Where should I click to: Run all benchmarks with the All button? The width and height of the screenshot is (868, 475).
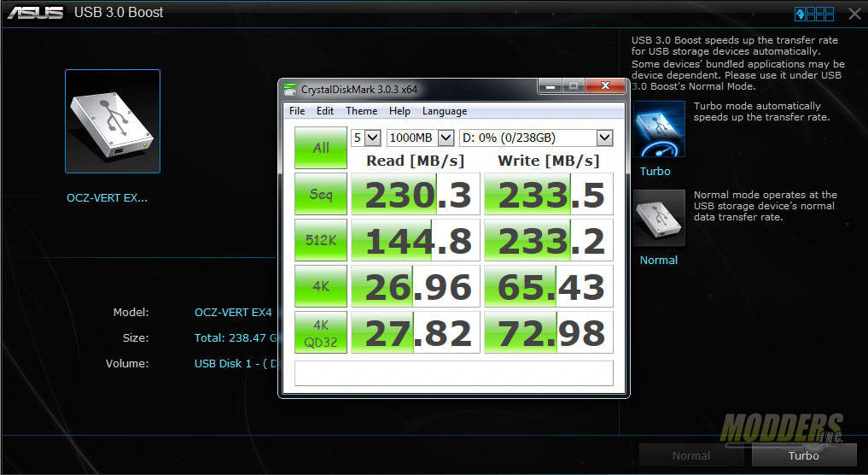click(321, 148)
